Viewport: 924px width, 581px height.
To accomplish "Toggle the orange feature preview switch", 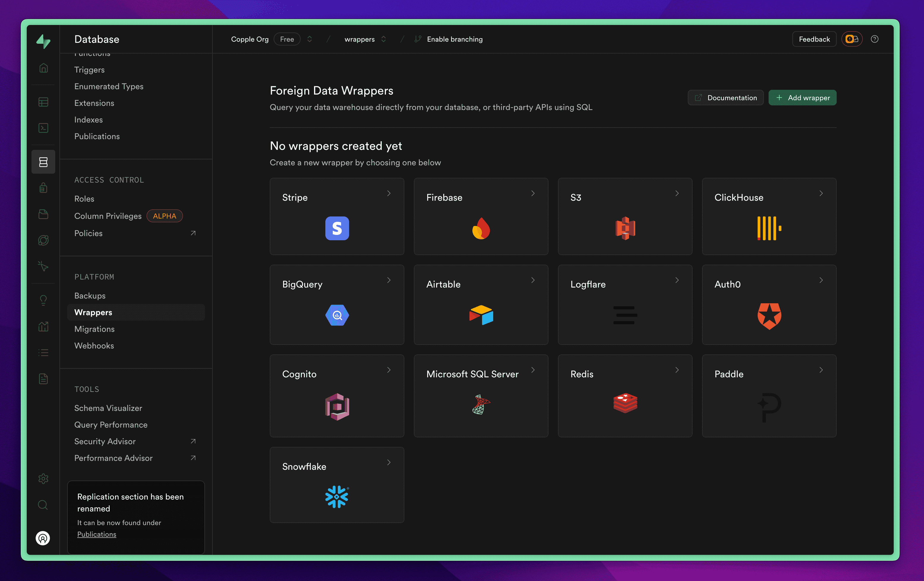I will pos(852,39).
